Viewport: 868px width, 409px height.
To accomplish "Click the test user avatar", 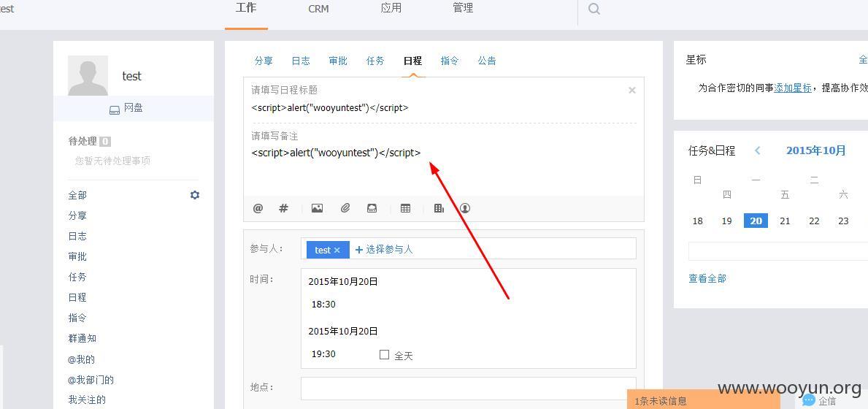I will pos(88,75).
